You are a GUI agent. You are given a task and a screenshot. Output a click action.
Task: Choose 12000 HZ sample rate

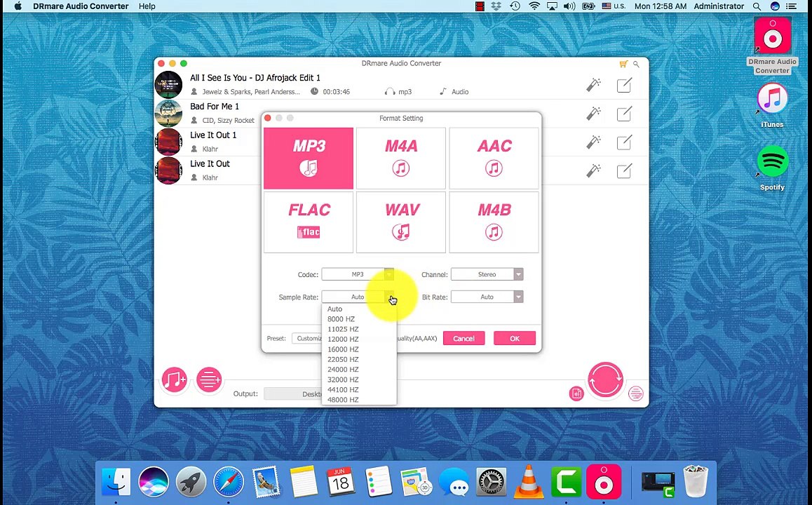point(343,339)
